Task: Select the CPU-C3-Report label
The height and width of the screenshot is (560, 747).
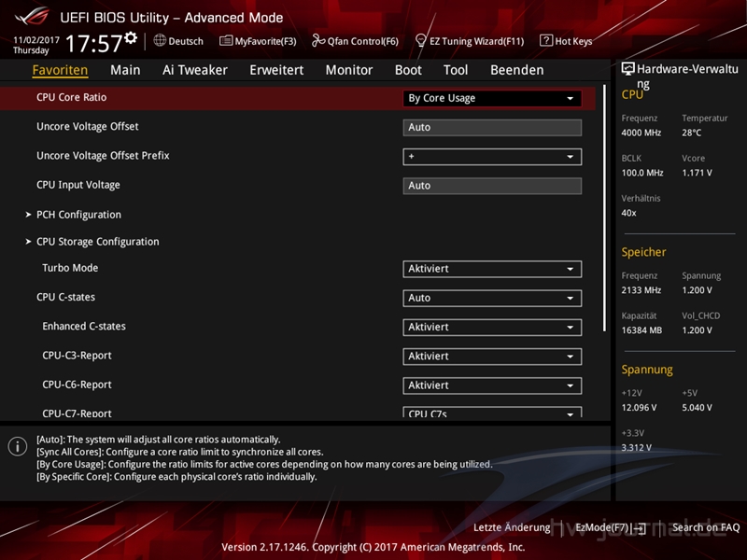Action: click(77, 356)
